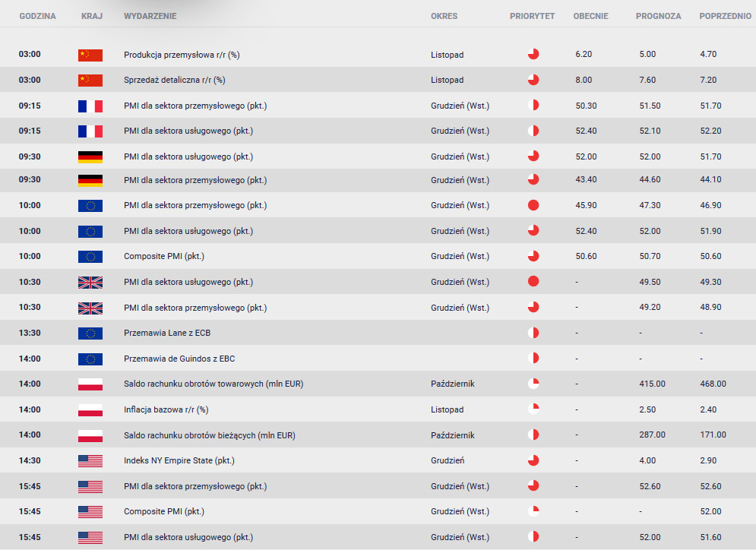This screenshot has height=550, width=756.
Task: Click priority icon for Sprzedaż detaliczna row
Action: pyautogui.click(x=533, y=80)
